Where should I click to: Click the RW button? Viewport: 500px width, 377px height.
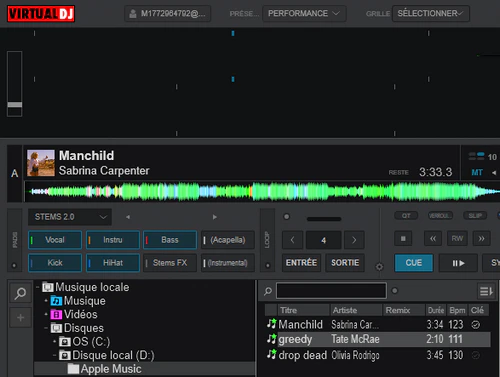457,239
